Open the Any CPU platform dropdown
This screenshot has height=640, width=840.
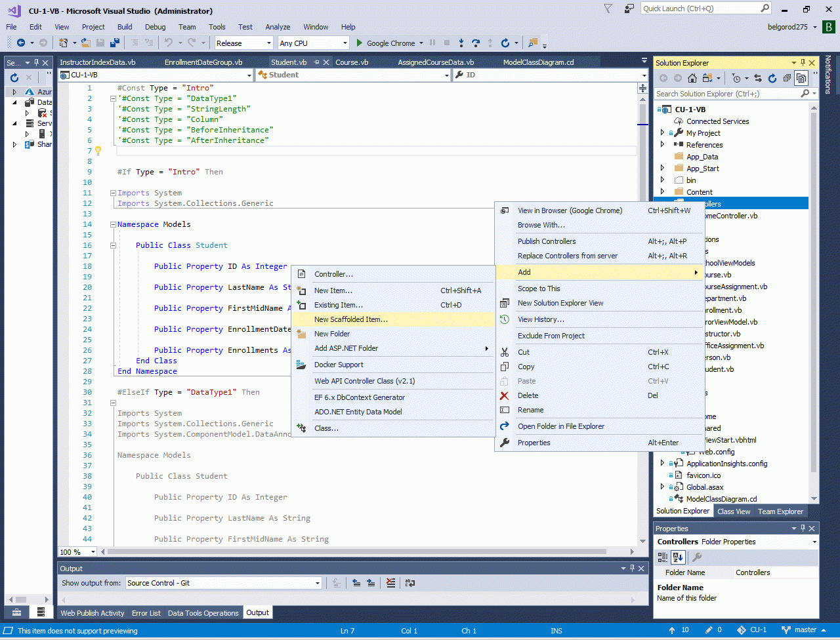coord(314,43)
